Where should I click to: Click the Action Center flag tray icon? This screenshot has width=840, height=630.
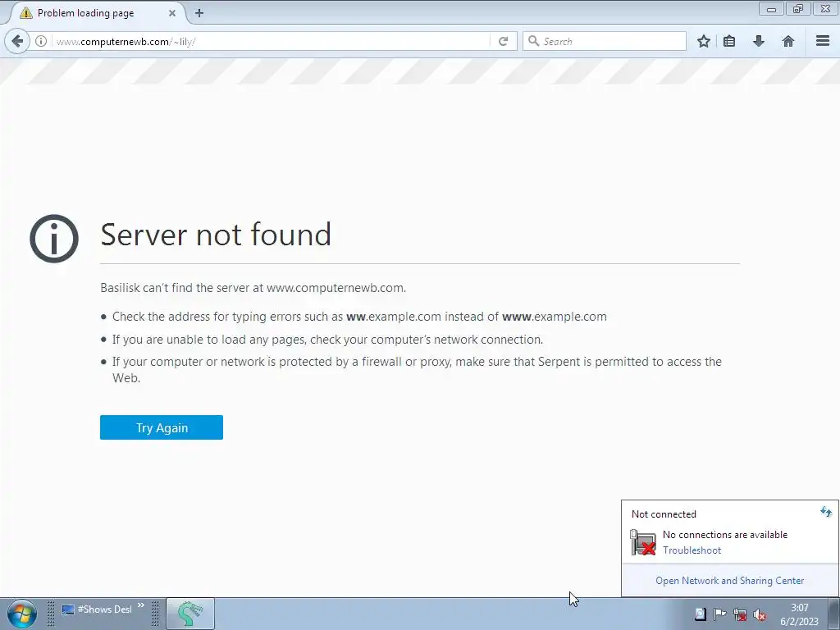[x=719, y=614]
